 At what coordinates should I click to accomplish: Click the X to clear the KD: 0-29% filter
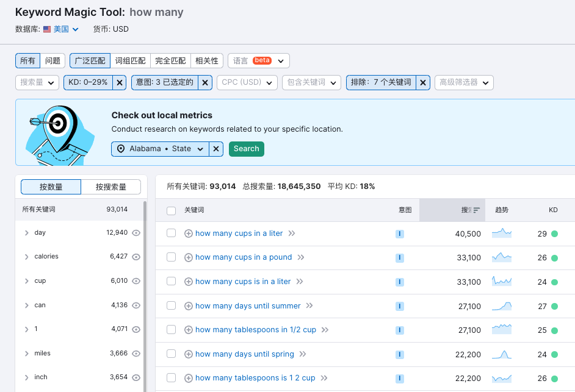click(120, 81)
